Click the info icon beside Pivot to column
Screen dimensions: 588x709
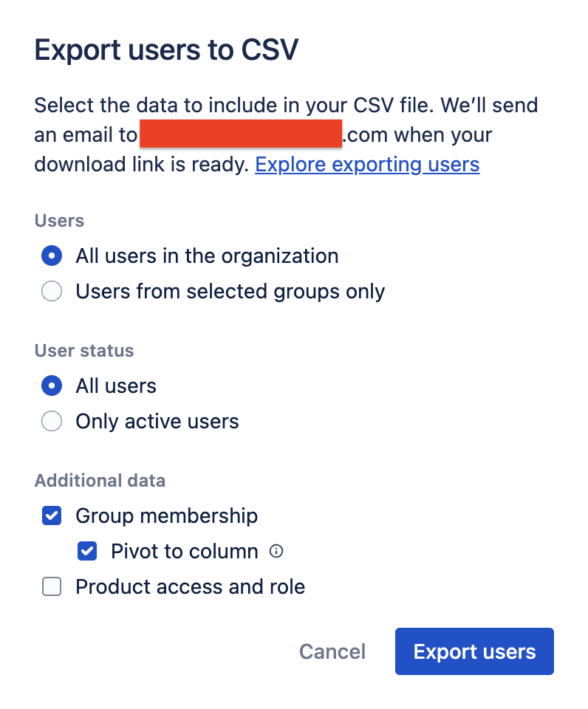276,551
